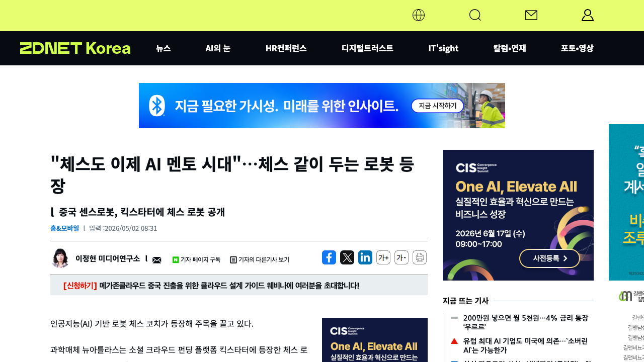This screenshot has width=644, height=362.
Task: Open the HR컨퍼런스 menu
Action: pos(286,48)
